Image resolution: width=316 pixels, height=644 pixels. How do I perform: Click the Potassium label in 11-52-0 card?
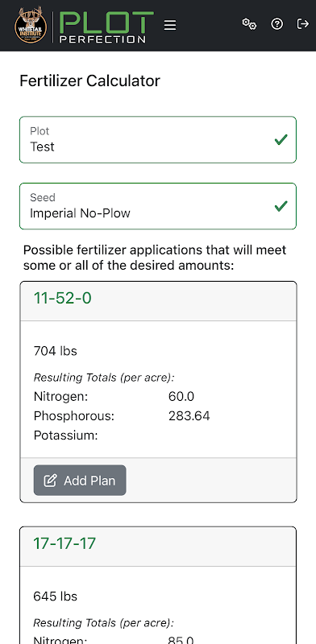pyautogui.click(x=66, y=436)
